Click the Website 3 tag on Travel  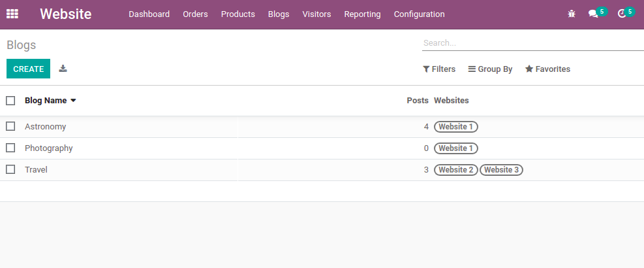point(501,170)
